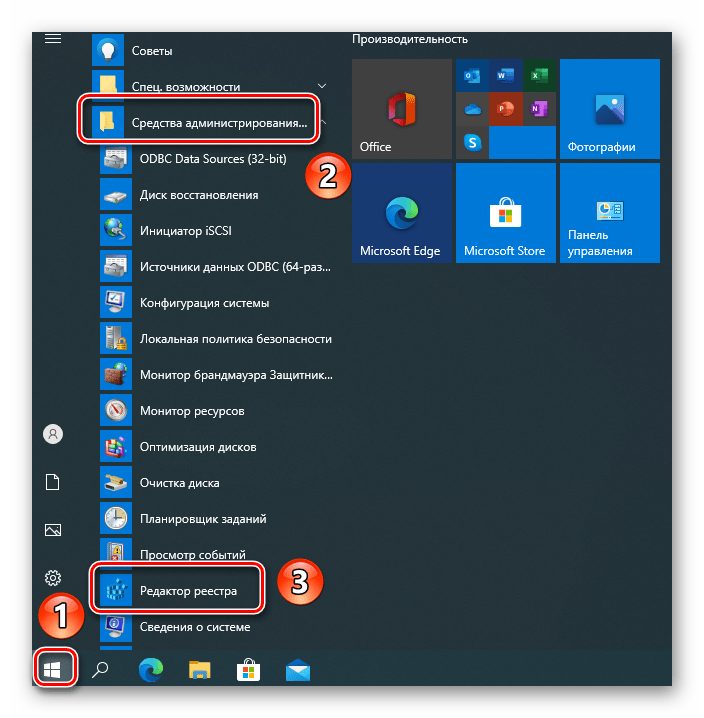Expand the Спец. возможности folder chevron
704x718 pixels.
(x=322, y=86)
